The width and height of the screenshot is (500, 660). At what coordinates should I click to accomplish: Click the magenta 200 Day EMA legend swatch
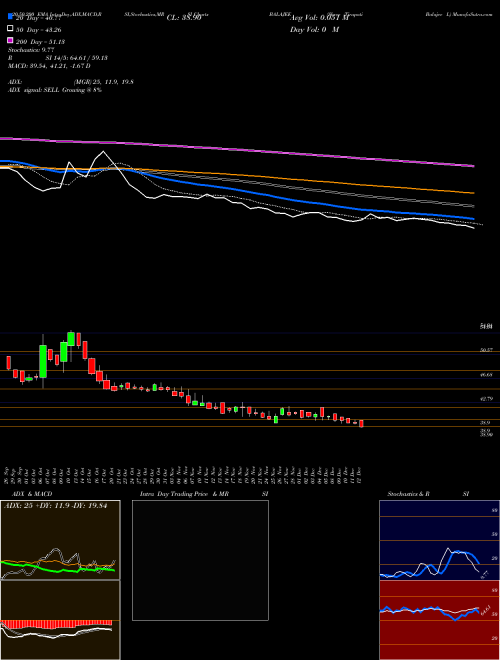tap(10, 40)
